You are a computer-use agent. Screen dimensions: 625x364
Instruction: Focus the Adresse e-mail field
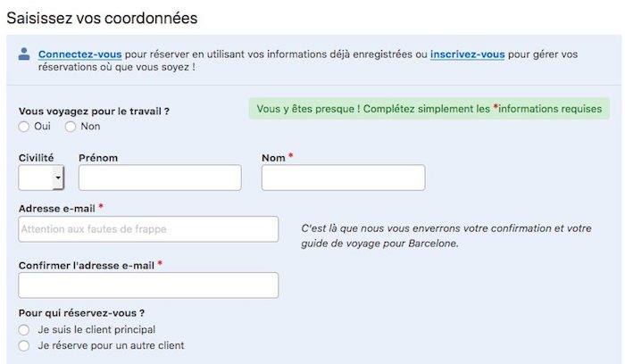click(x=148, y=229)
